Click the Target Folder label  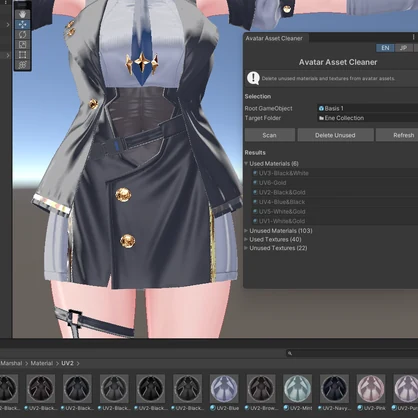click(263, 118)
